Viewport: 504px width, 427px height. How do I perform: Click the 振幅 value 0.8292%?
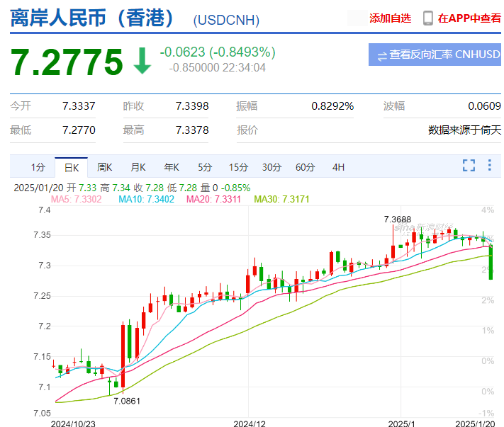pyautogui.click(x=332, y=106)
